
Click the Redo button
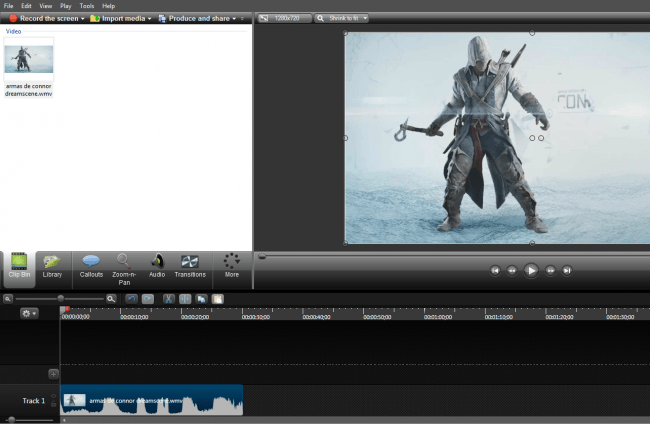coord(148,299)
